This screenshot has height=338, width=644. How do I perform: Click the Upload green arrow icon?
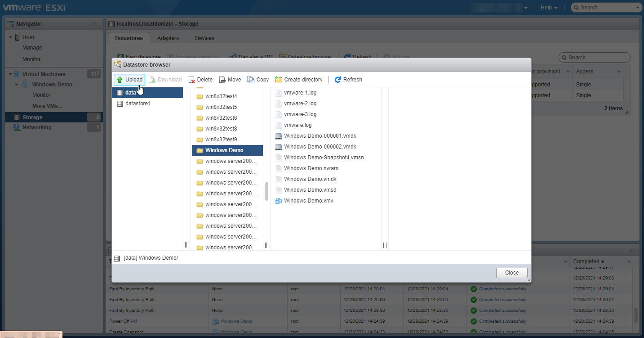(x=120, y=80)
